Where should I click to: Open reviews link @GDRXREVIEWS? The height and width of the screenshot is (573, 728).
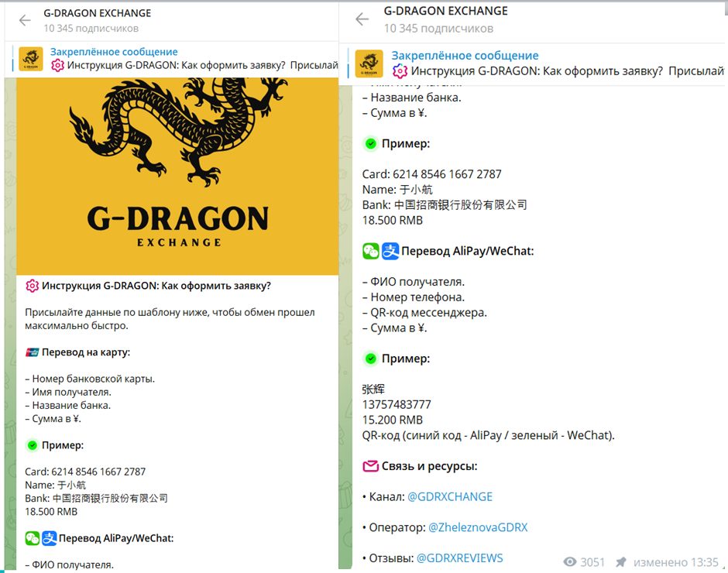(x=459, y=558)
